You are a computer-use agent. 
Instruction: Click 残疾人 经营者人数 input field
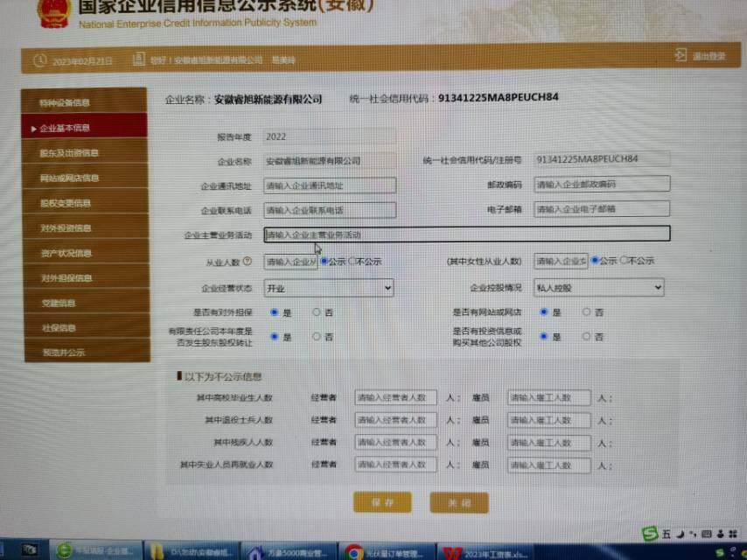point(395,442)
